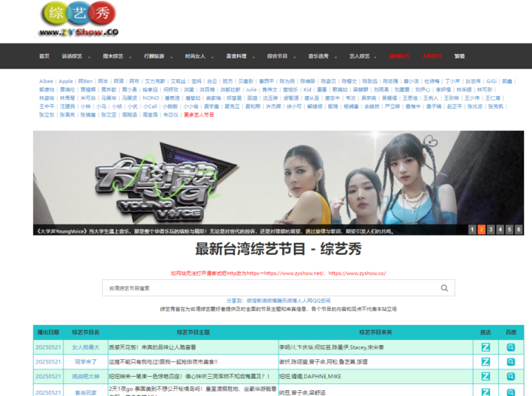Open the 女人我最大 show link

coord(86,347)
